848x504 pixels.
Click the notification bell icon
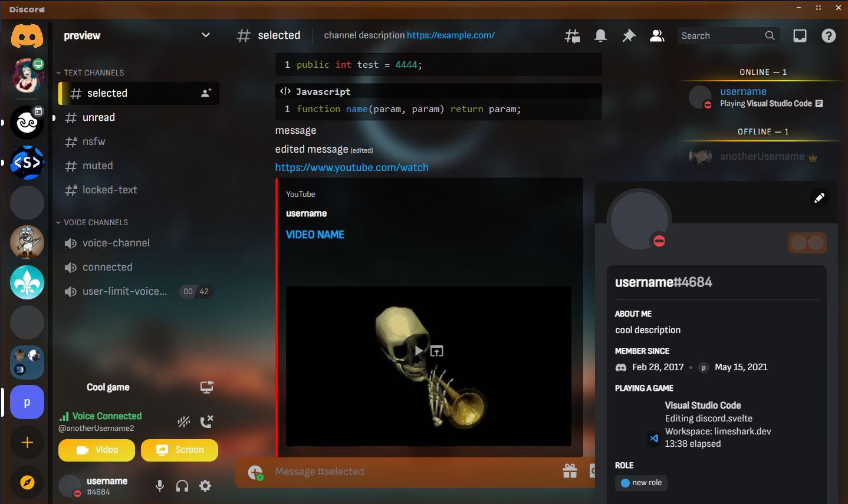coord(600,35)
